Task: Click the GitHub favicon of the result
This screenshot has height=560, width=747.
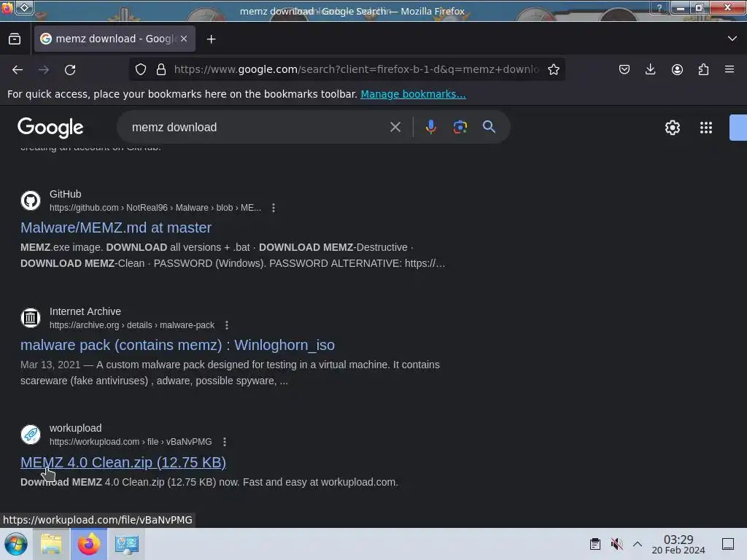Action: coord(31,201)
